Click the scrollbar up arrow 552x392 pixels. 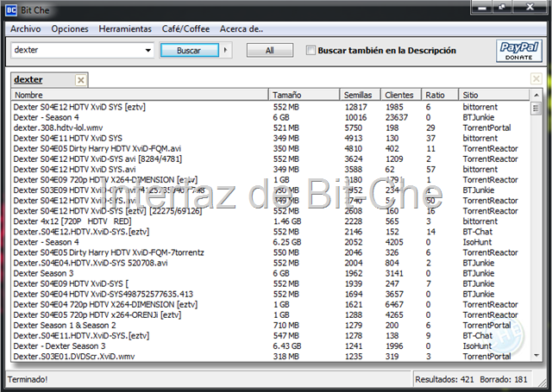coord(536,95)
